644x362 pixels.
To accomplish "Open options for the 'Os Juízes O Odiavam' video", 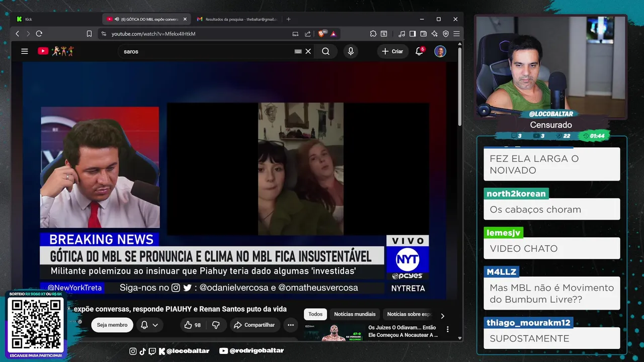I will [x=447, y=329].
